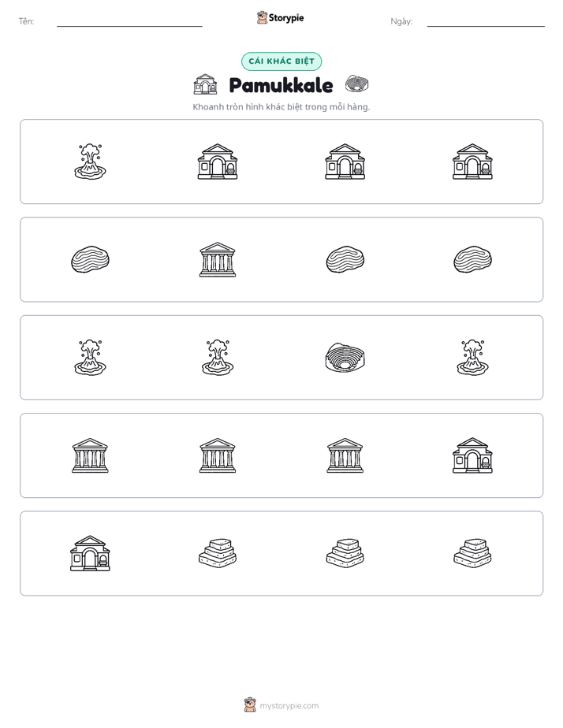Click the last arched gate building in the first row
563x728 pixels.
(472, 162)
